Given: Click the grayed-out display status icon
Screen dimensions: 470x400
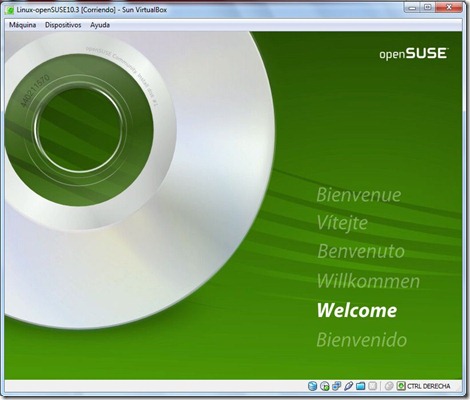Looking at the screenshot, I should 372,386.
